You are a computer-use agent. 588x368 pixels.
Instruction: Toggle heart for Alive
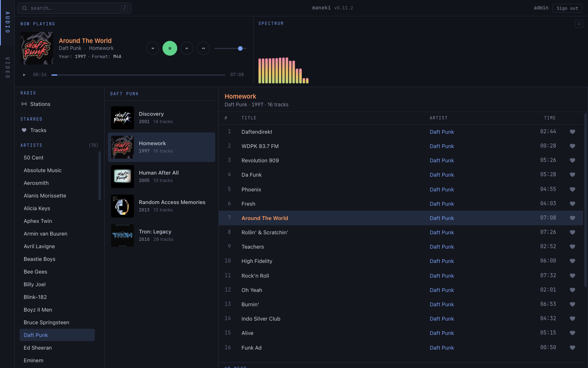tap(572, 333)
